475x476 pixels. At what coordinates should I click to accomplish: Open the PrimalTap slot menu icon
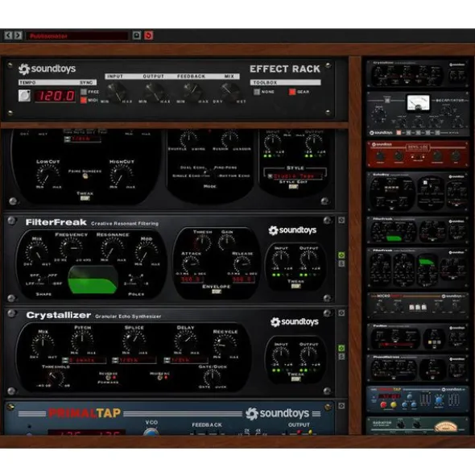click(x=341, y=406)
